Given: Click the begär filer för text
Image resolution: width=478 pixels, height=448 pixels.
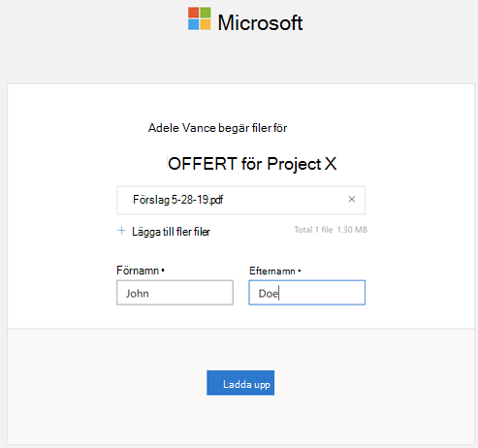Looking at the screenshot, I should pyautogui.click(x=253, y=128).
